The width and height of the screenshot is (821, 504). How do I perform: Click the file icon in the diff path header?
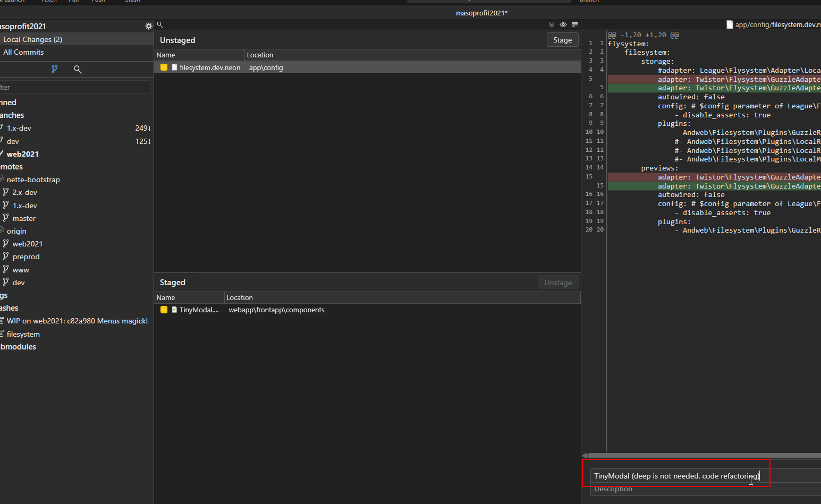point(730,24)
